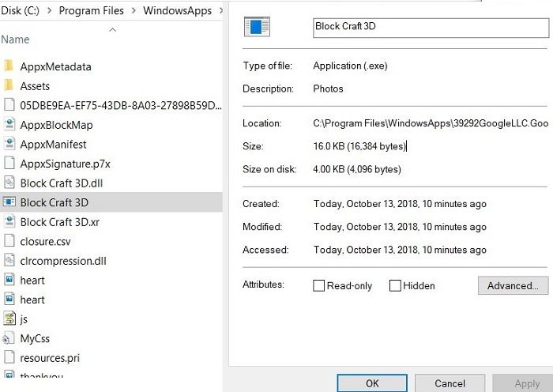Click the Block Craft 3D application icon in list

click(x=9, y=202)
